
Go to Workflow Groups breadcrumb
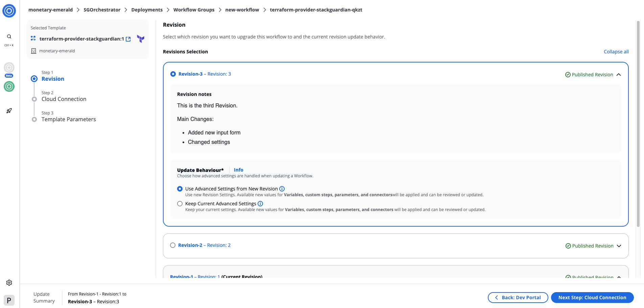[194, 10]
